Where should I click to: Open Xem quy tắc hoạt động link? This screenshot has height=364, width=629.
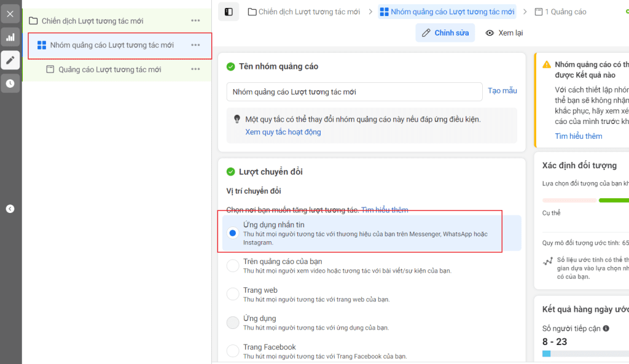point(283,132)
